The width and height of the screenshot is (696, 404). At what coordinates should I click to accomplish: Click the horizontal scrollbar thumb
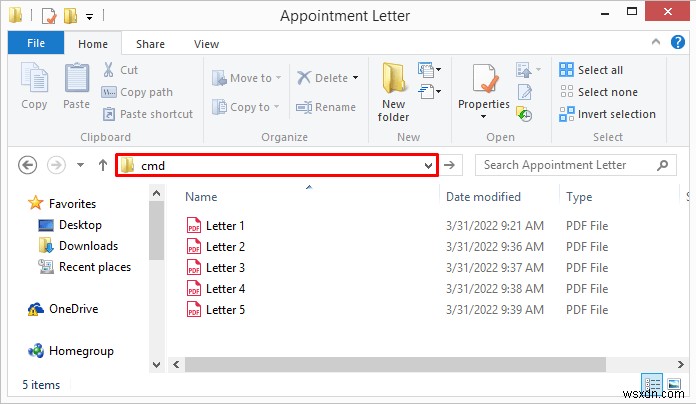pyautogui.click(x=395, y=364)
